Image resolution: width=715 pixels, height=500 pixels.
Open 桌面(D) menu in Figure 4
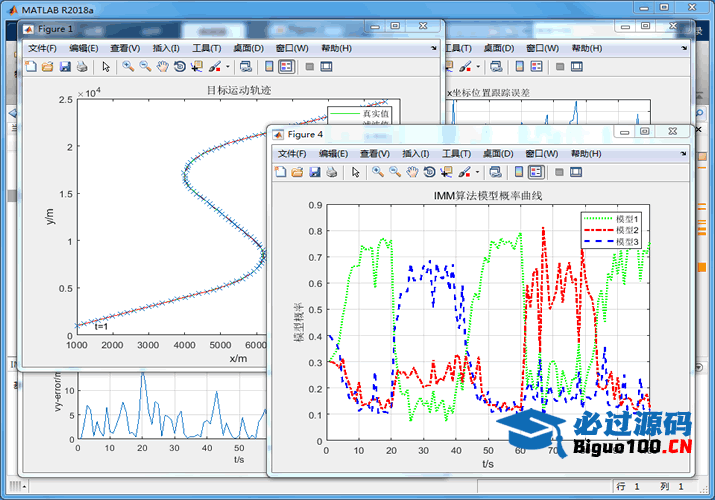[x=498, y=154]
